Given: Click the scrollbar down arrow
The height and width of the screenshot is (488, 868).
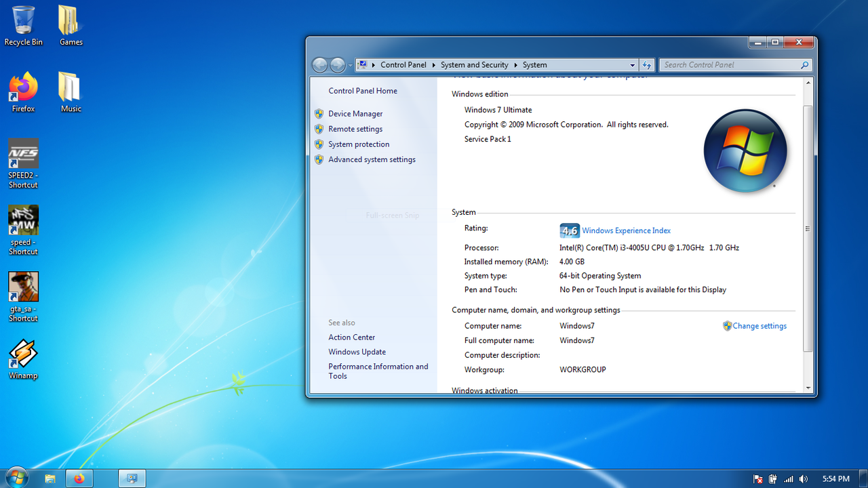Looking at the screenshot, I should [808, 388].
